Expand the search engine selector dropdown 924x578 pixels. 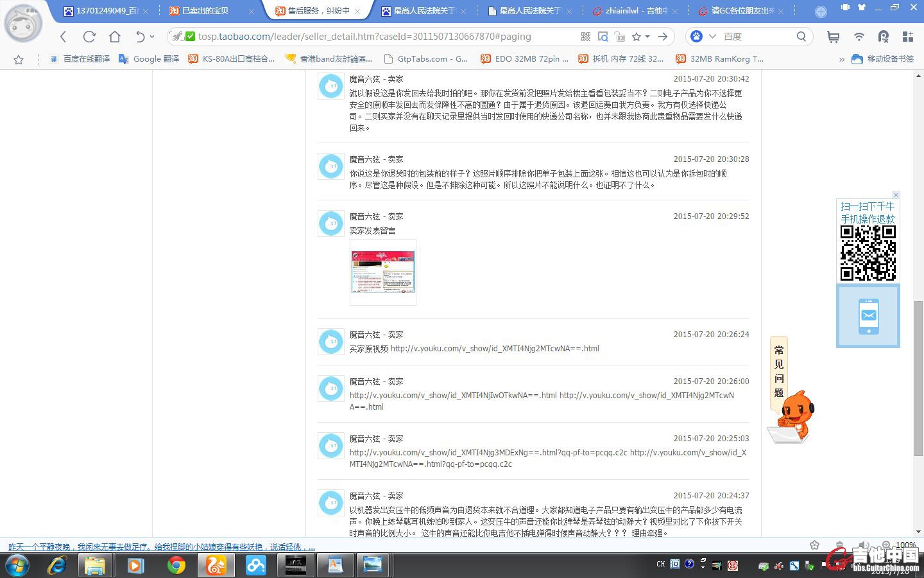point(712,37)
